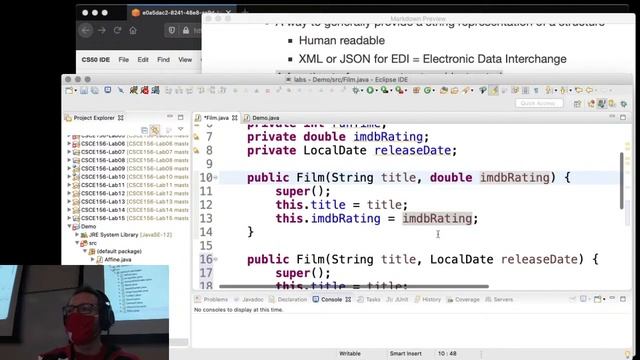The image size is (640, 360).
Task: Open the Declaration tab
Action: pos(288,299)
